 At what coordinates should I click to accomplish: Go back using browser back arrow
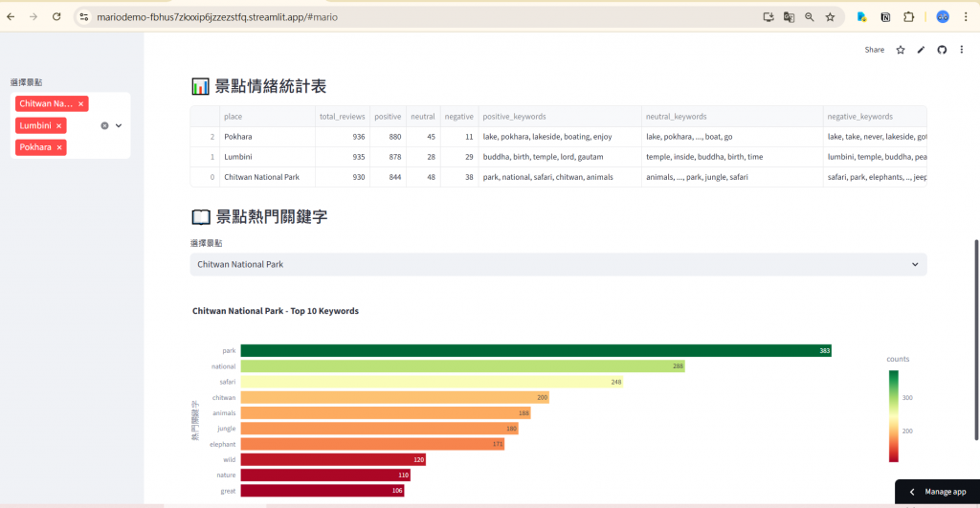[x=11, y=17]
